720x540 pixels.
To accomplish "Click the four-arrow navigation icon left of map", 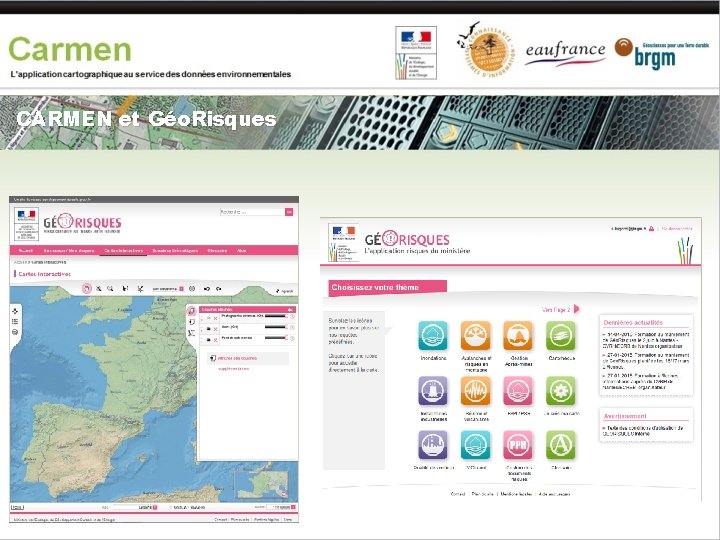I will (15, 311).
